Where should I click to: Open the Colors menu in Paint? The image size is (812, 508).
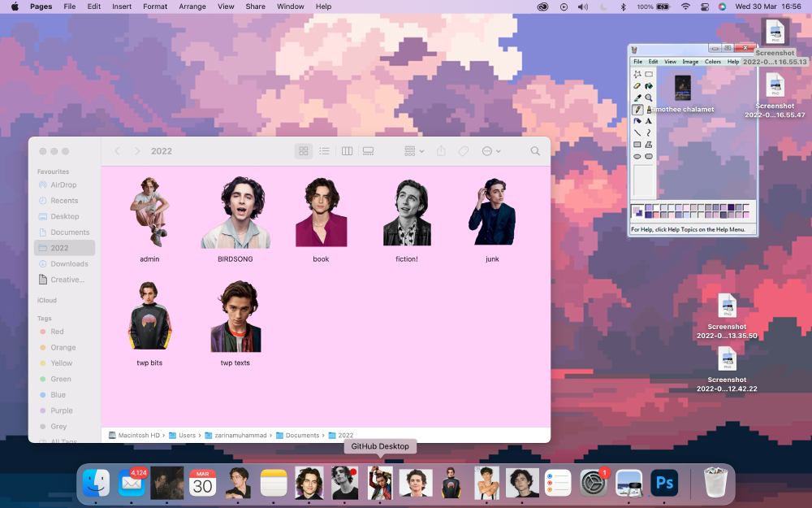click(712, 62)
